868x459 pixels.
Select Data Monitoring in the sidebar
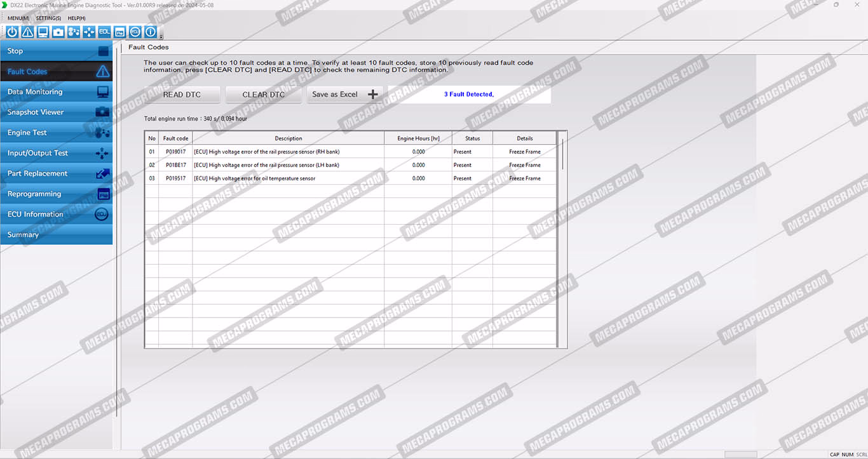point(56,92)
